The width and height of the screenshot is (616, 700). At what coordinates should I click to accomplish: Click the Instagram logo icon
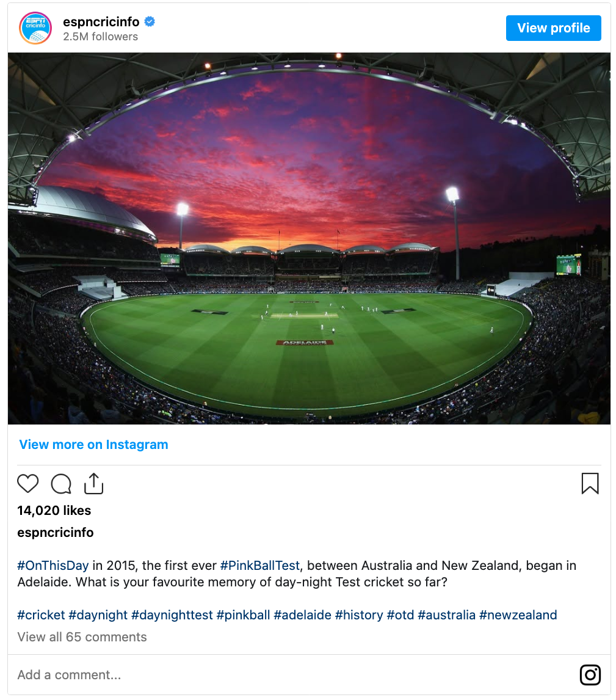[590, 675]
